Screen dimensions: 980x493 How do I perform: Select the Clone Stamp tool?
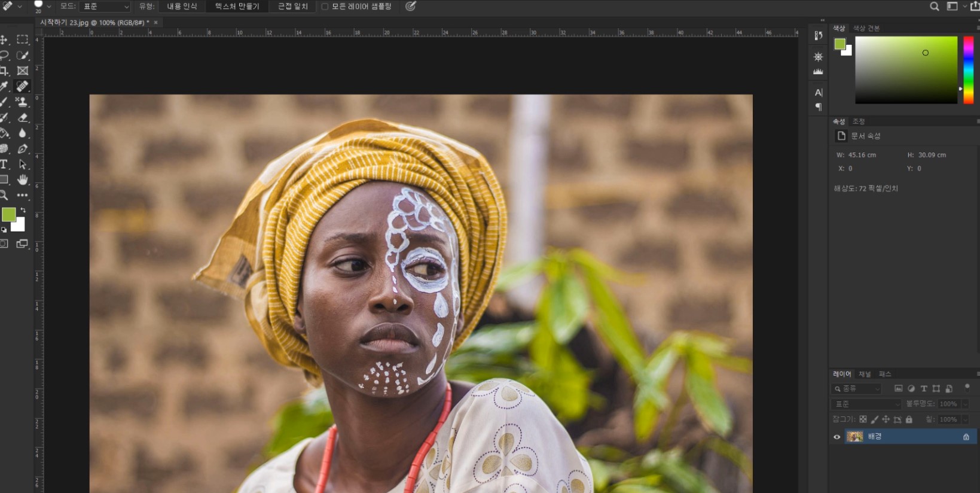click(22, 102)
